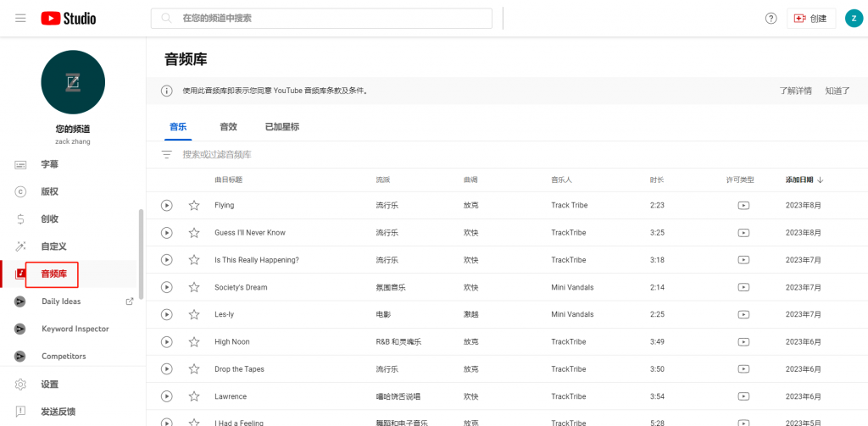Screen dimensions: 868x426
Task: Star the track High Noon
Action: pyautogui.click(x=194, y=342)
